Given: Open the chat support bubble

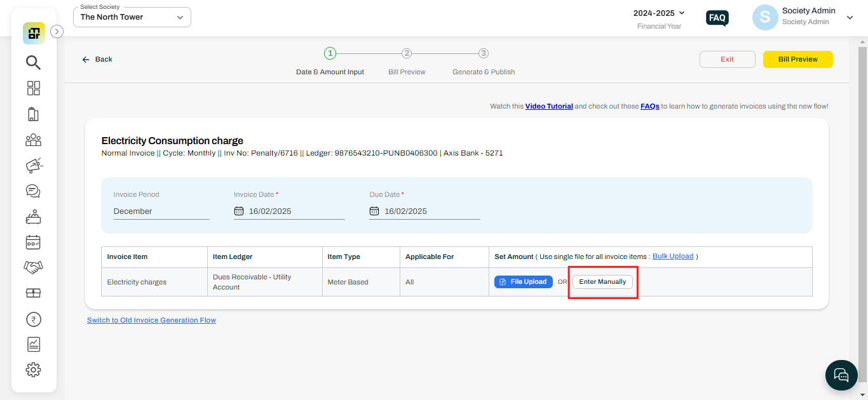Looking at the screenshot, I should [841, 375].
